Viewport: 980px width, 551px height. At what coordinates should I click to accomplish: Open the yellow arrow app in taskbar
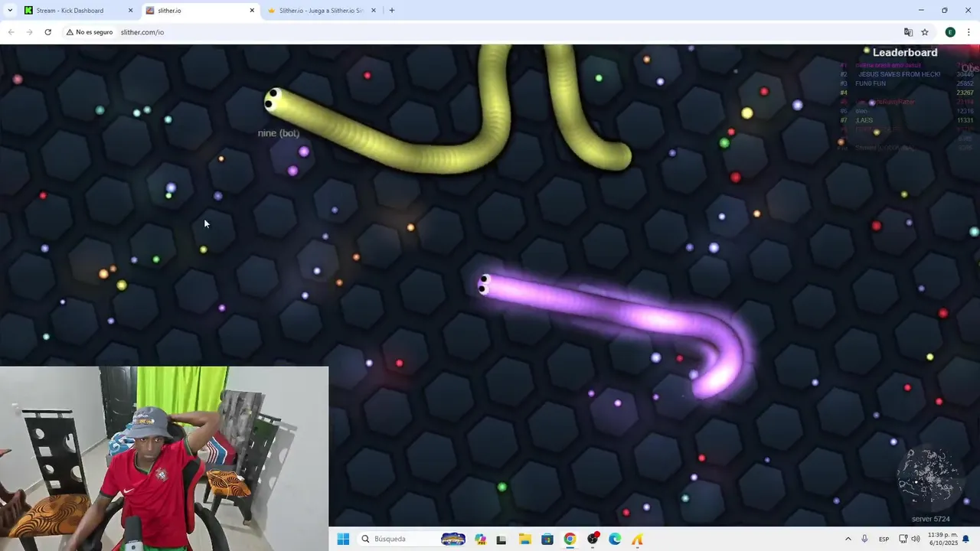point(637,539)
